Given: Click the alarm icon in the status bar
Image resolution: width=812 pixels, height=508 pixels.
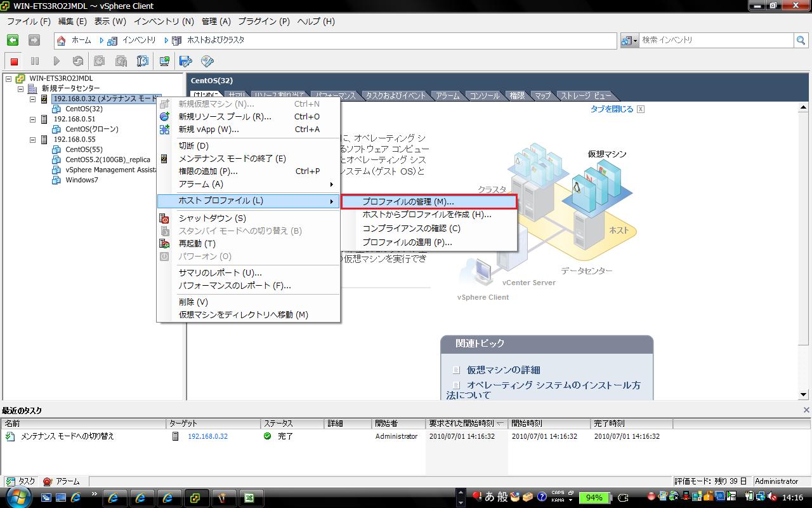Looking at the screenshot, I should point(48,482).
